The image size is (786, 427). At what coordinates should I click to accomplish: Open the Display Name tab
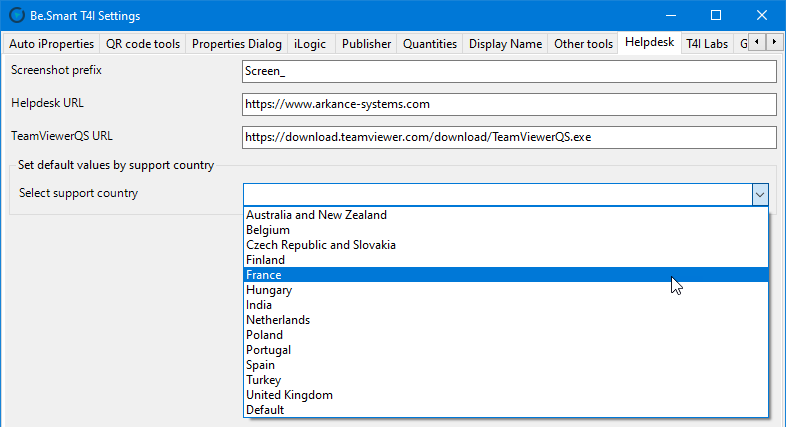click(x=505, y=44)
